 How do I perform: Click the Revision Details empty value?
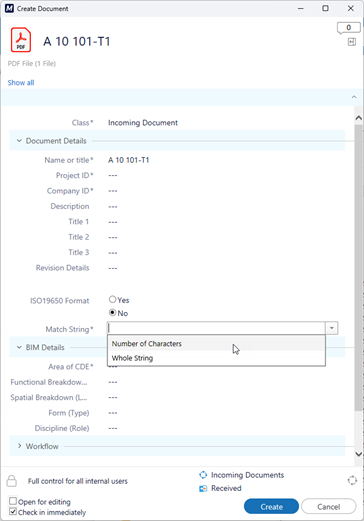tap(113, 268)
